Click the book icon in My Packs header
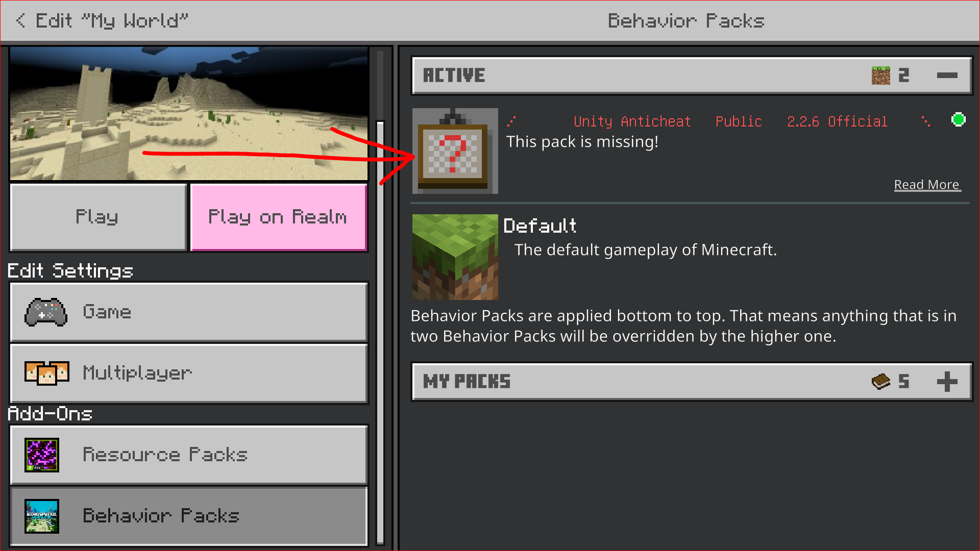The height and width of the screenshot is (551, 980). [x=880, y=381]
